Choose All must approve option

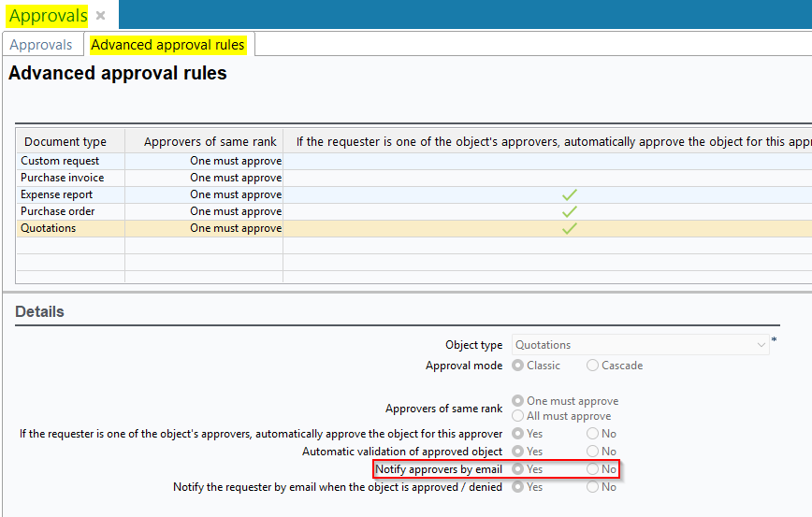click(x=518, y=416)
